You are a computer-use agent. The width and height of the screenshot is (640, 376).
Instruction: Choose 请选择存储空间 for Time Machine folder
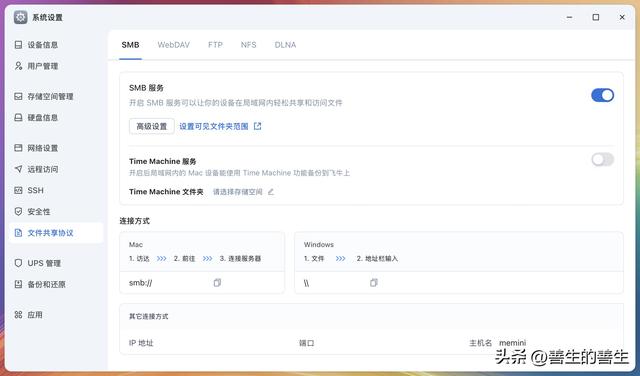pyautogui.click(x=238, y=192)
